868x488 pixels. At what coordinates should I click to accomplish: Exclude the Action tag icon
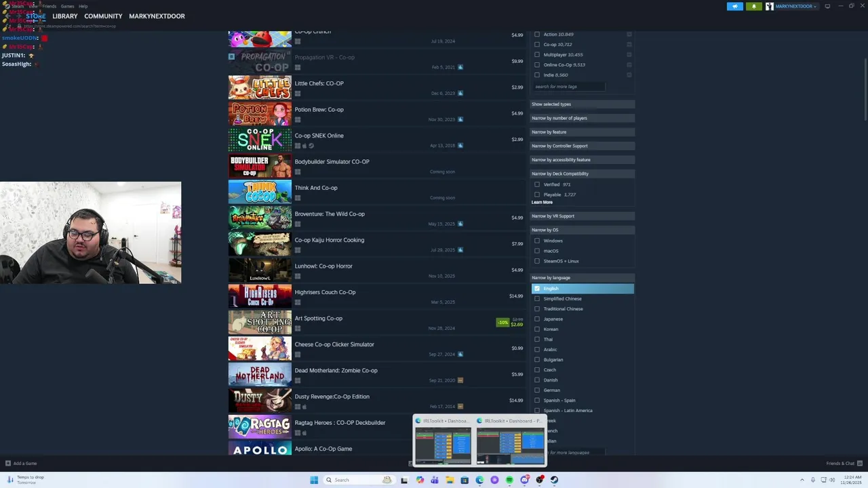[629, 35]
